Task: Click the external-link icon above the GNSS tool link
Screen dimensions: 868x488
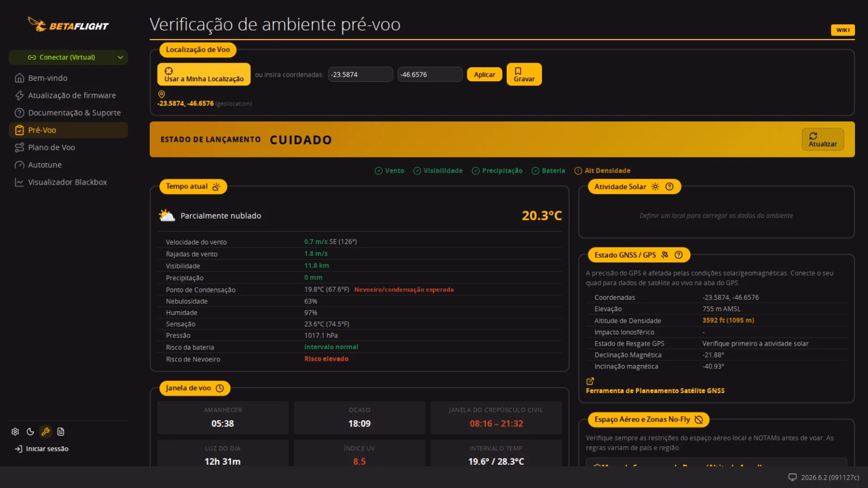Action: (x=590, y=381)
